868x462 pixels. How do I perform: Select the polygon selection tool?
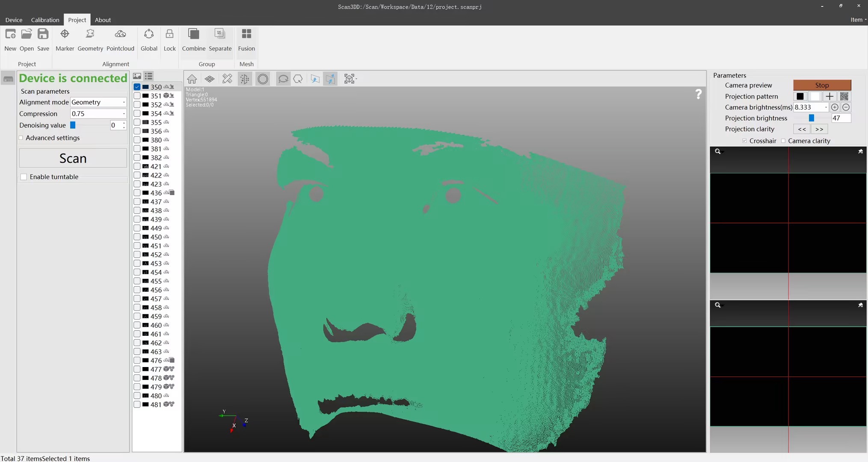(x=298, y=79)
